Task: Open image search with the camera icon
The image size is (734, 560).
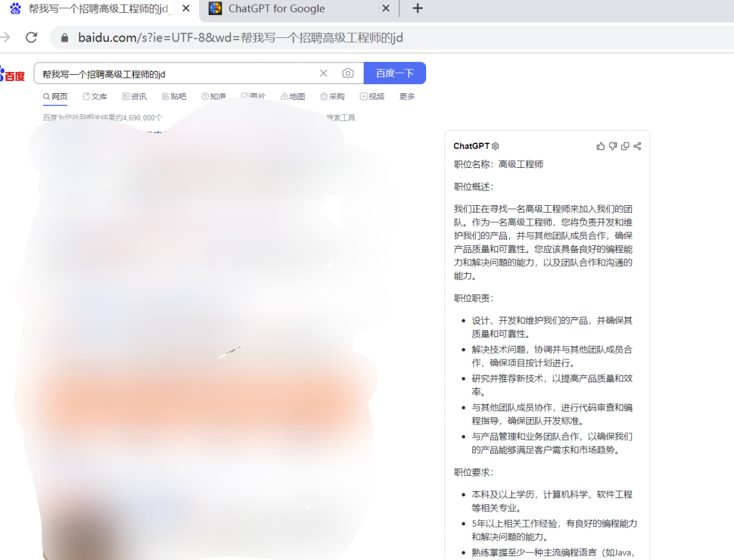Action: [347, 73]
